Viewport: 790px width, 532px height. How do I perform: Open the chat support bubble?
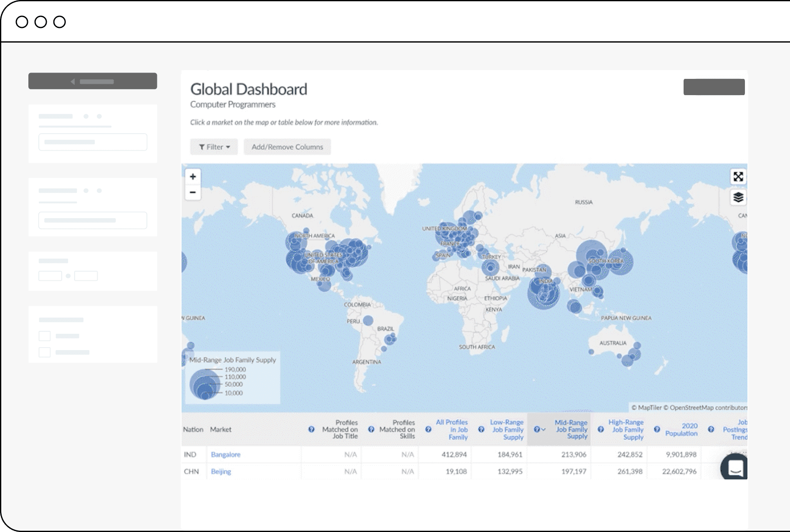coord(735,467)
